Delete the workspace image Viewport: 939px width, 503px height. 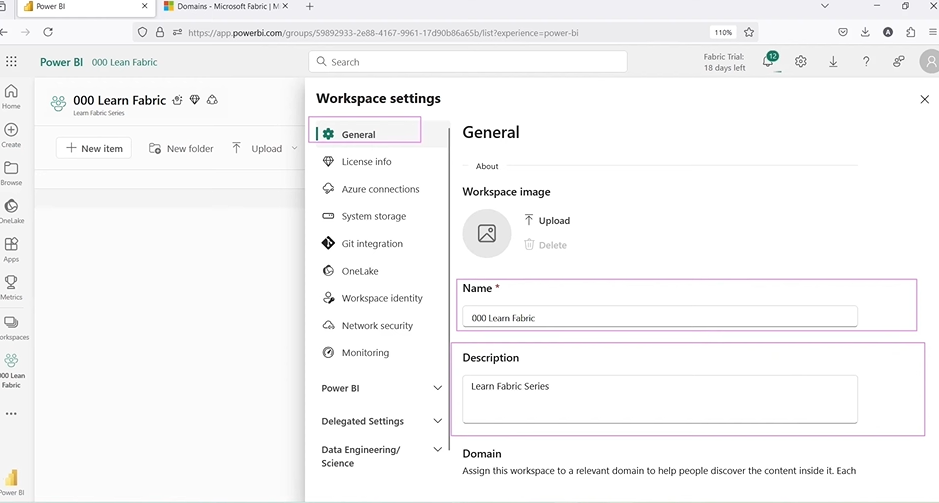point(546,245)
